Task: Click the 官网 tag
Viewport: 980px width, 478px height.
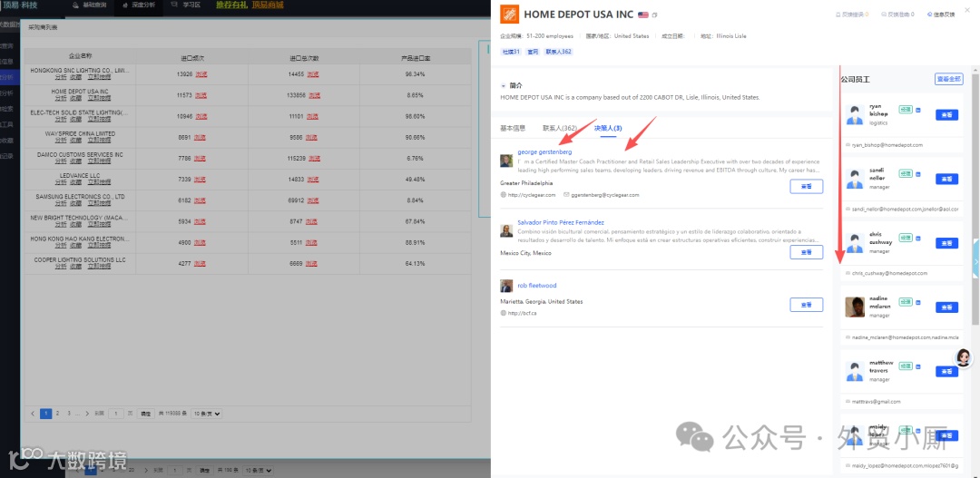Action: point(533,52)
